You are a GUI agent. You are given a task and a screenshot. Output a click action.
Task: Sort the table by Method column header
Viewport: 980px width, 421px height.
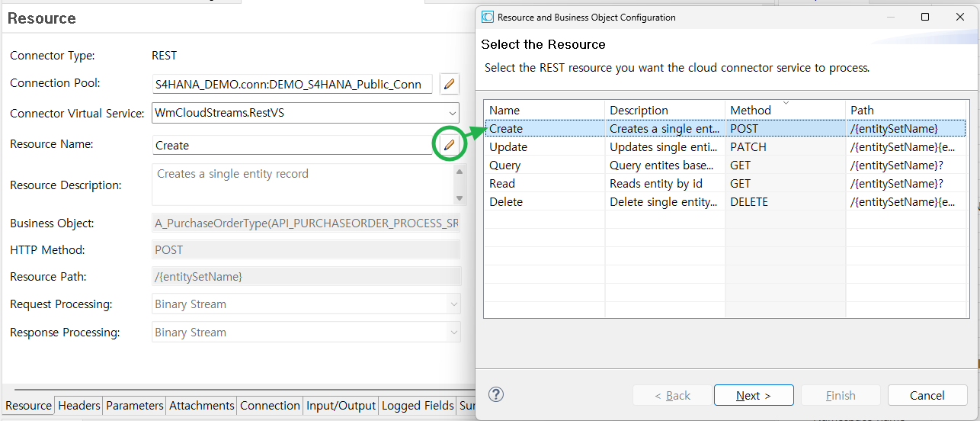(x=784, y=111)
